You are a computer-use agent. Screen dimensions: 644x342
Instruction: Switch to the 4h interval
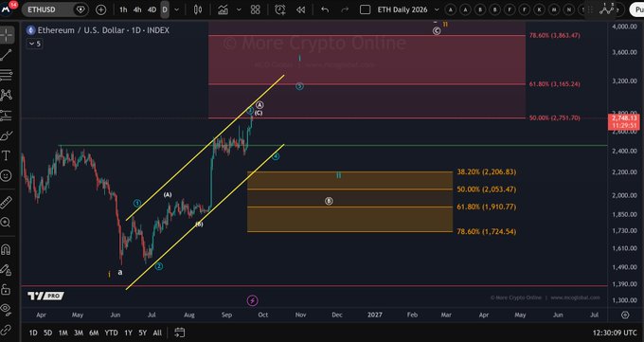pos(137,9)
